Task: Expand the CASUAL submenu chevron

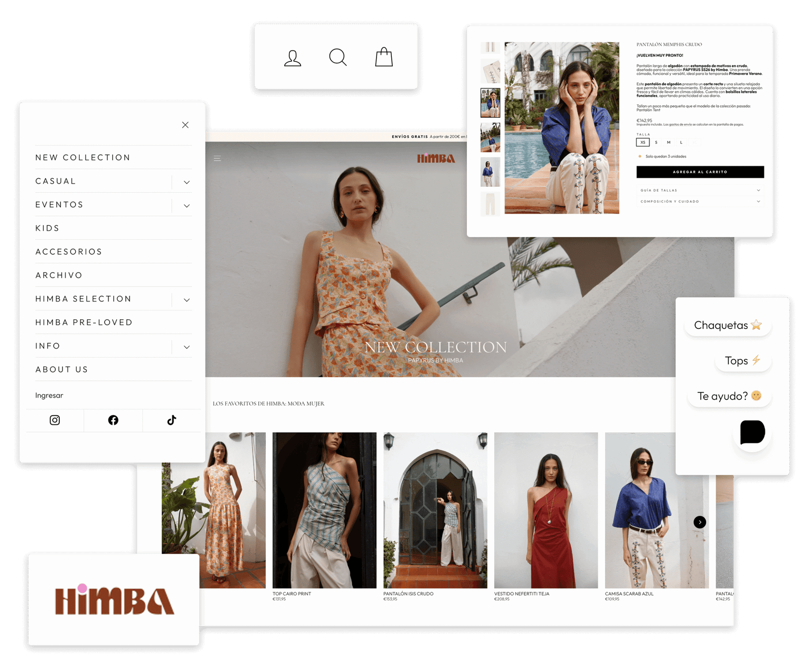Action: tap(187, 182)
